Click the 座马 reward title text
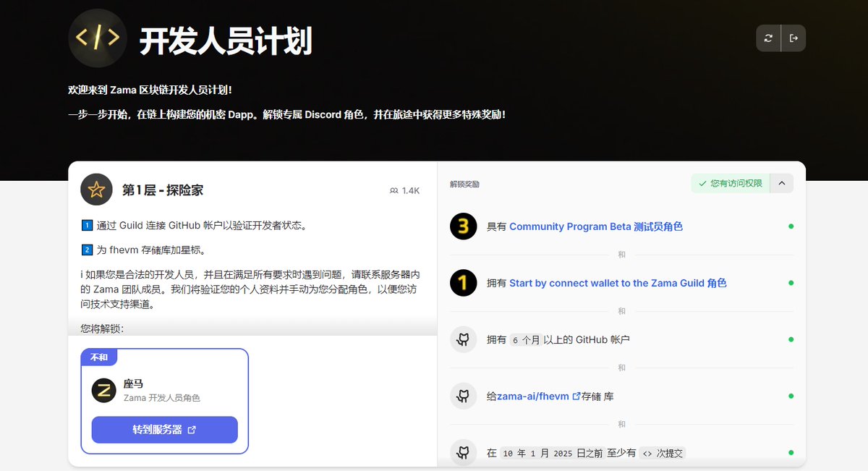 pyautogui.click(x=133, y=384)
